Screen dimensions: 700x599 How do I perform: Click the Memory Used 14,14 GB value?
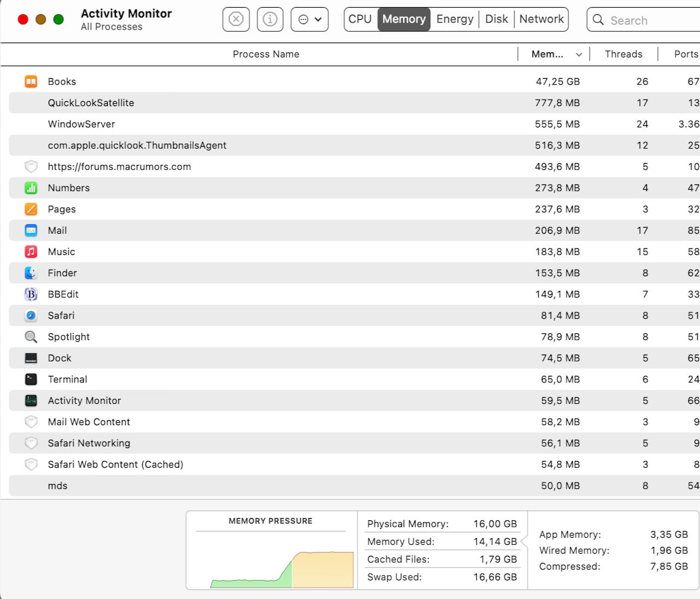(x=495, y=542)
